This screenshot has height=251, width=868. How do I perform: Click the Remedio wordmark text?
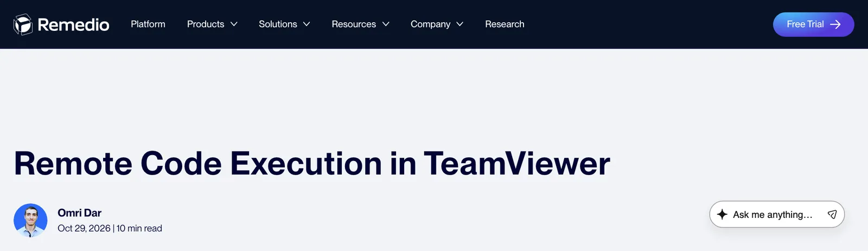click(x=73, y=24)
